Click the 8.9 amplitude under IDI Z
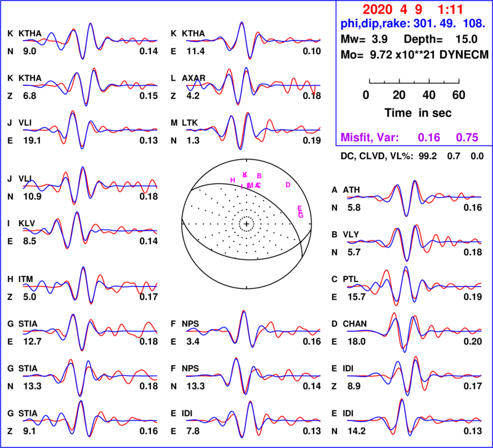 point(354,386)
